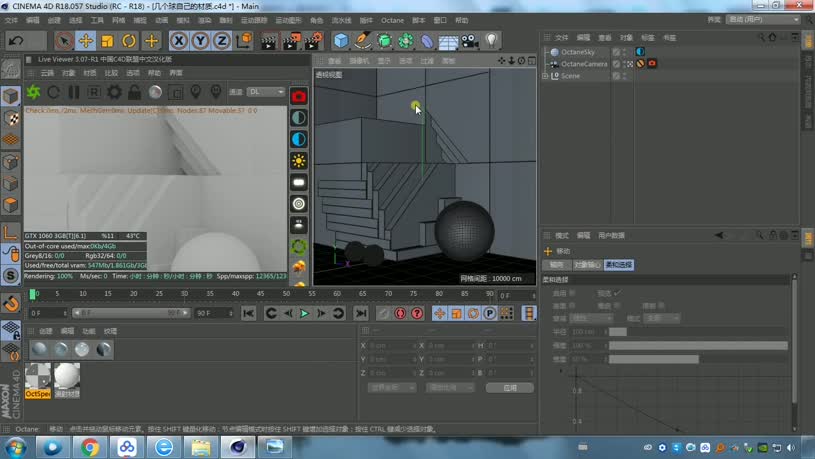Viewport: 815px width, 459px height.
Task: Adjust the third width slider in Soft Selection
Action: [x=698, y=359]
